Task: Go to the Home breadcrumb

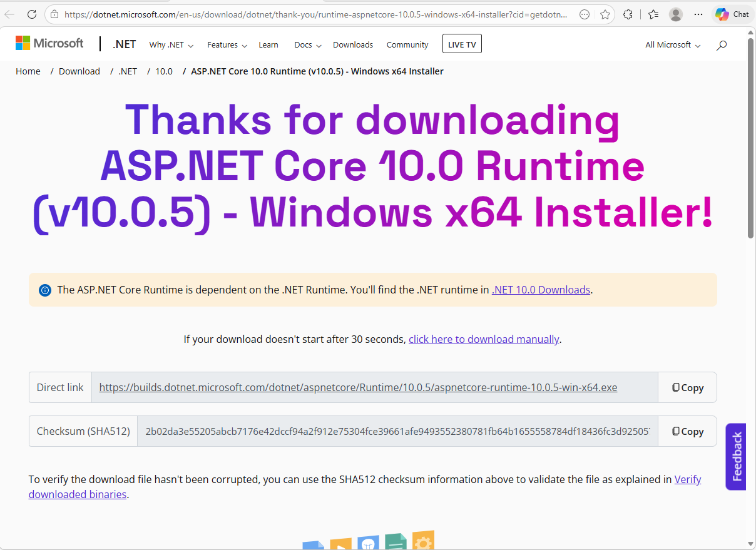Action: click(x=28, y=71)
